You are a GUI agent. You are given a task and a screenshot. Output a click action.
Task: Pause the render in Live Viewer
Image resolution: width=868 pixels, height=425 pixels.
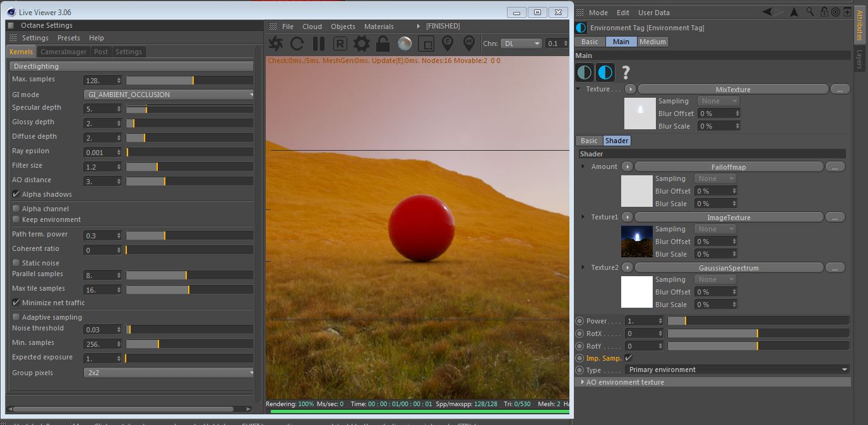coord(319,44)
